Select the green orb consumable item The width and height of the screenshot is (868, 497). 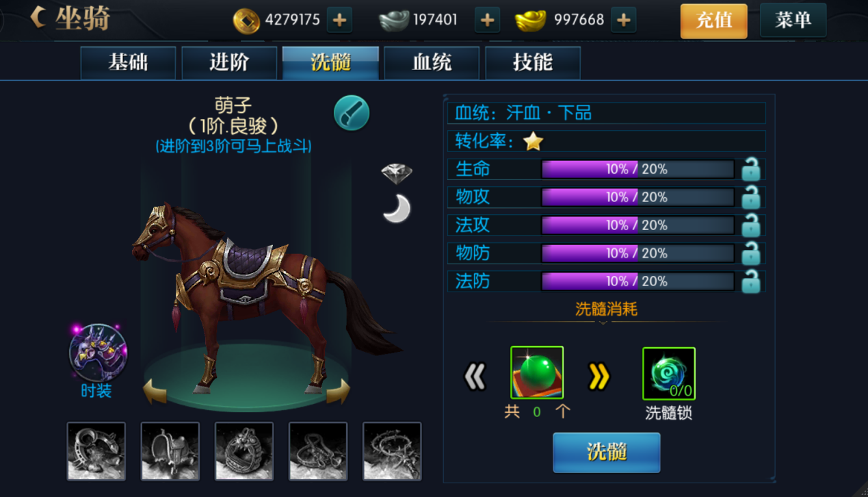coord(537,373)
